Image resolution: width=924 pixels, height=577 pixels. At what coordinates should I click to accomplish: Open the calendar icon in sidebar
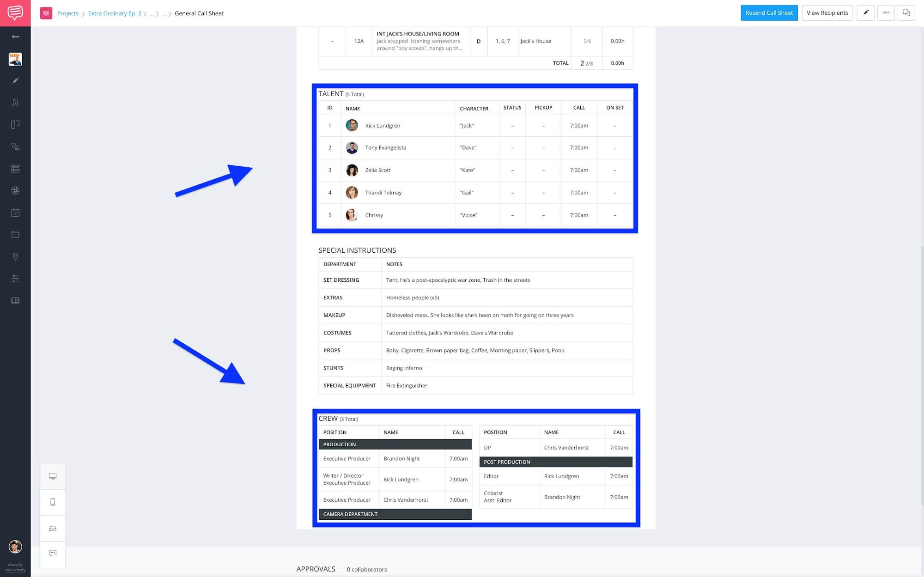point(15,213)
